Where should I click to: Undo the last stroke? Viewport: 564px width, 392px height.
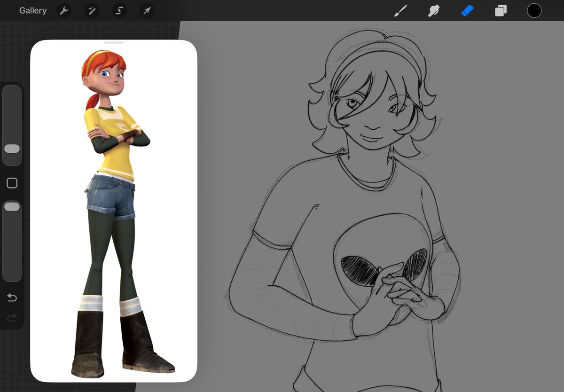pos(12,298)
